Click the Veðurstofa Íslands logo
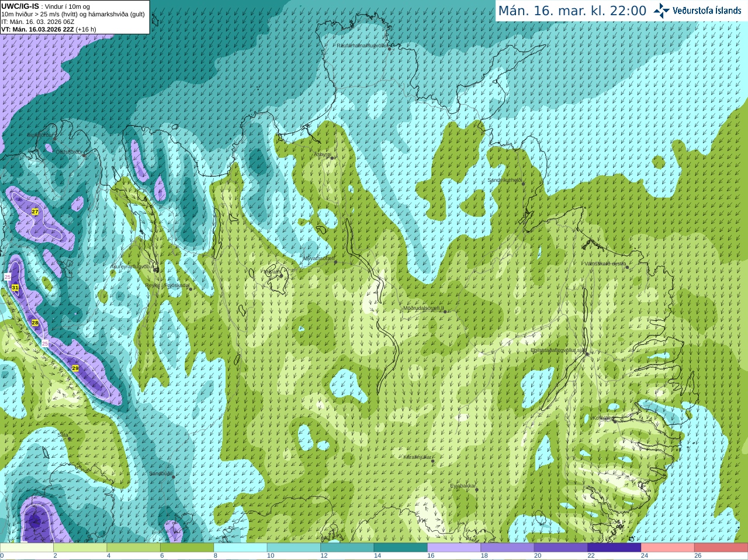 pos(697,11)
